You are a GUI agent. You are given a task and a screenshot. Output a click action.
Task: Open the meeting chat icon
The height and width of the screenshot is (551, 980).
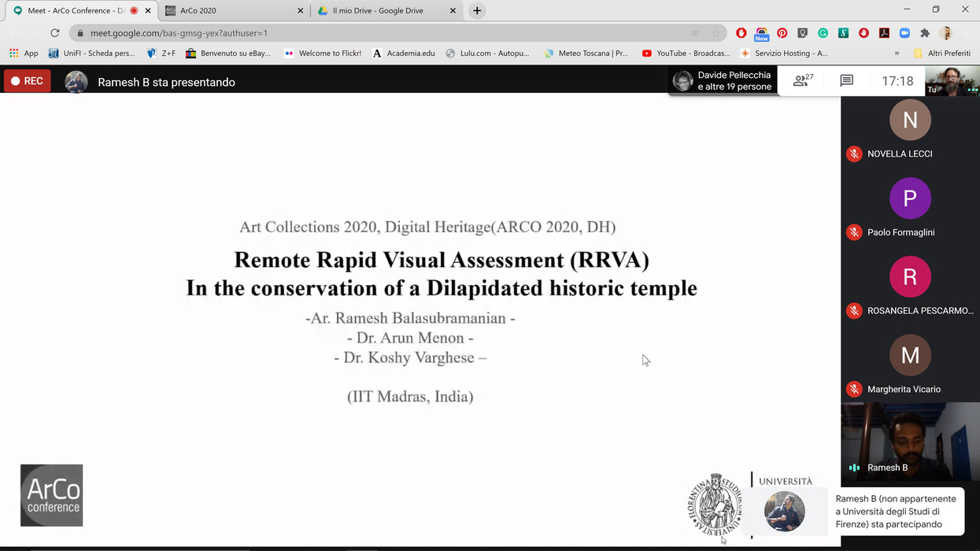coord(846,81)
